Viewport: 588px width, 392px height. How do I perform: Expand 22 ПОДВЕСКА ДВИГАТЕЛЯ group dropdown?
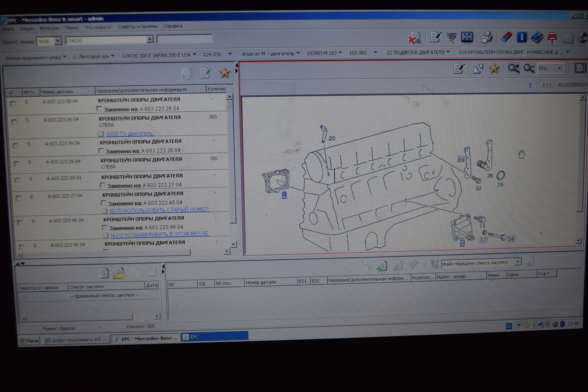tap(448, 52)
